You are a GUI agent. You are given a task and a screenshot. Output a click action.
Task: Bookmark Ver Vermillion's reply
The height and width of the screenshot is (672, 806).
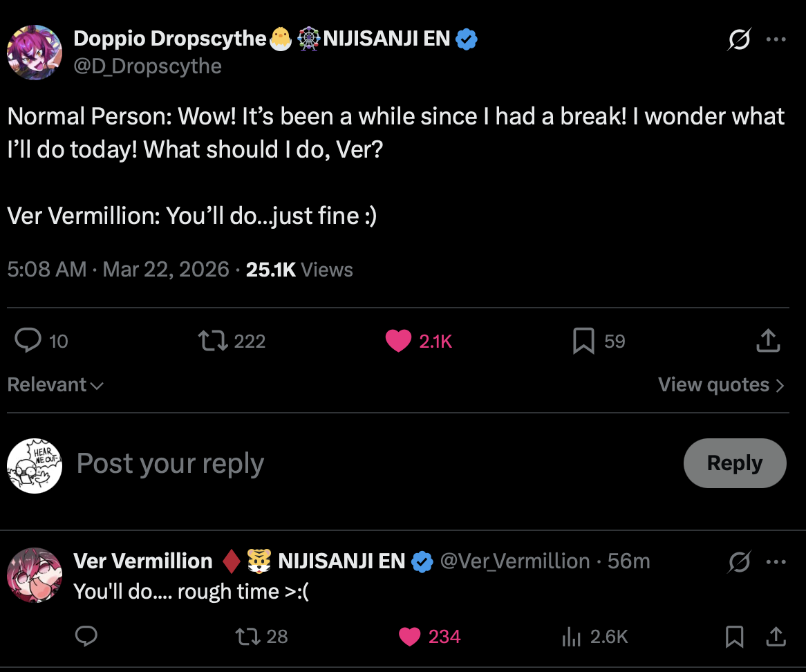tap(734, 636)
